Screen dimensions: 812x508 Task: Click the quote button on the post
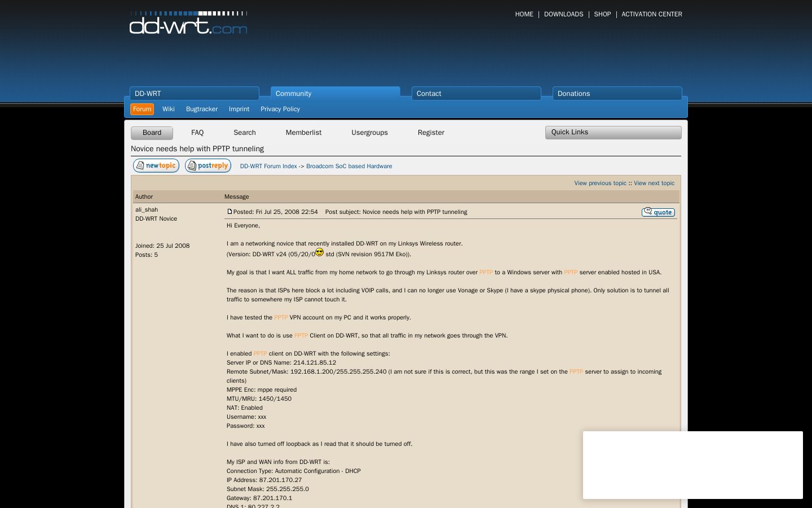[x=658, y=212]
